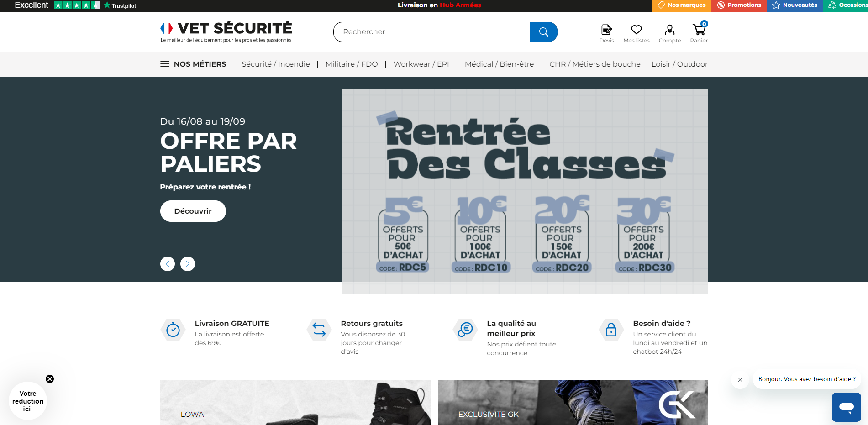Viewport: 868px width, 425px height.
Task: Open the blue chat widget button
Action: tap(846, 407)
